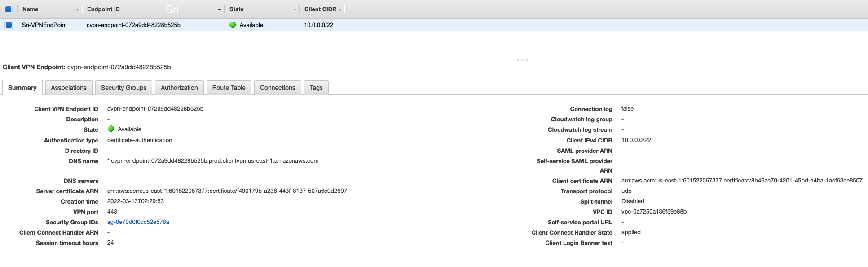Open the Tags tab
This screenshot has width=868, height=267.
[x=316, y=88]
